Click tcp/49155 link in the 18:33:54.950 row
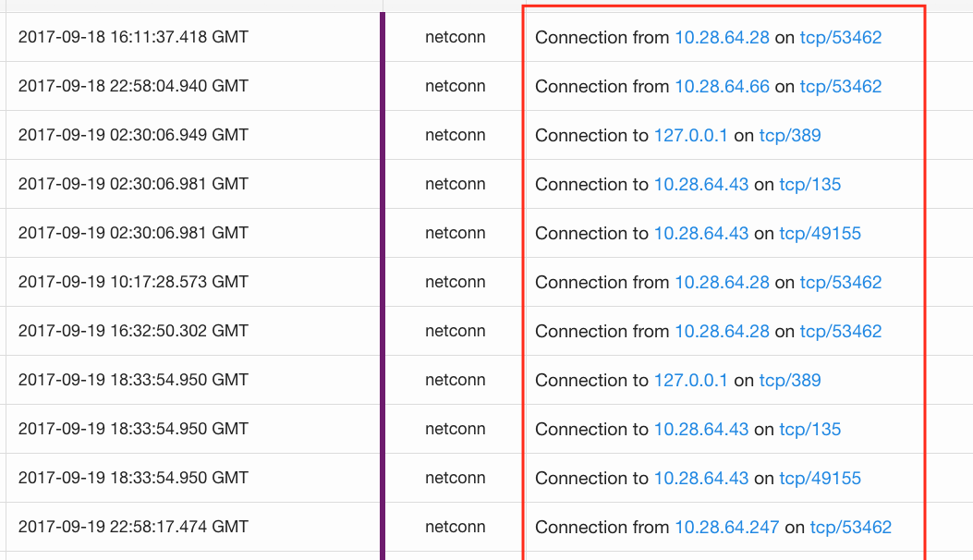 pos(820,479)
